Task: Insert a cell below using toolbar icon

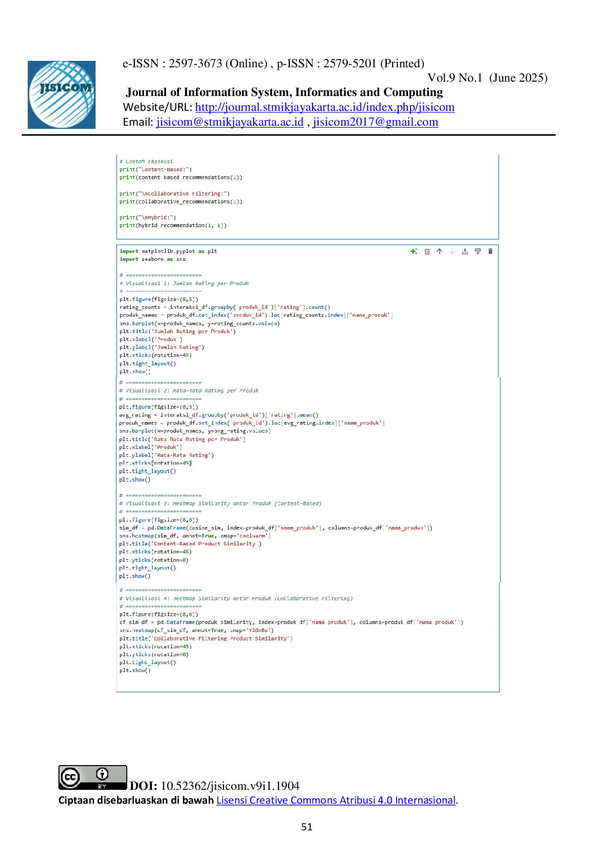Action: tap(478, 251)
